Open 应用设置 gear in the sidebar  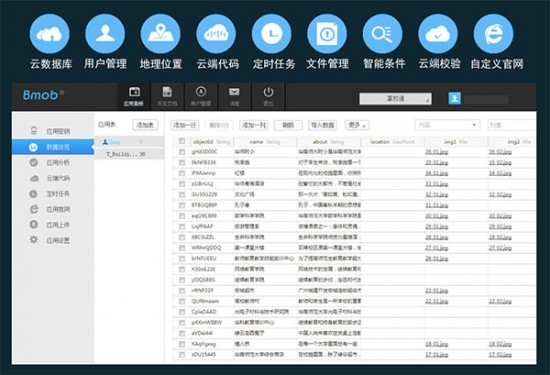(x=53, y=240)
